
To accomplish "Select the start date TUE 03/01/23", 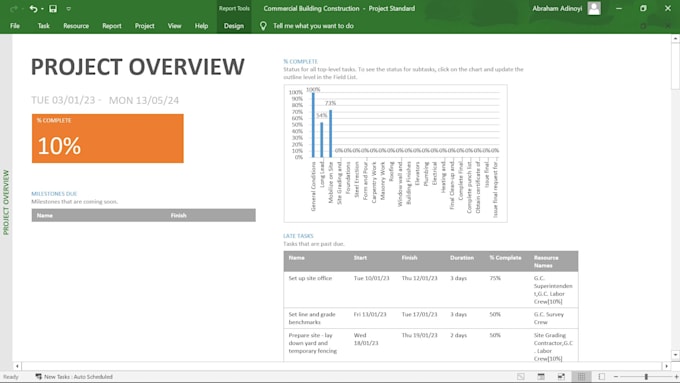I will click(x=63, y=100).
